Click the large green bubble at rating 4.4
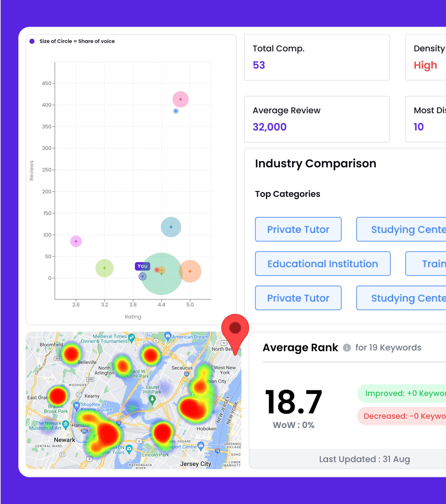Screen dimensions: 446x504 (161, 274)
